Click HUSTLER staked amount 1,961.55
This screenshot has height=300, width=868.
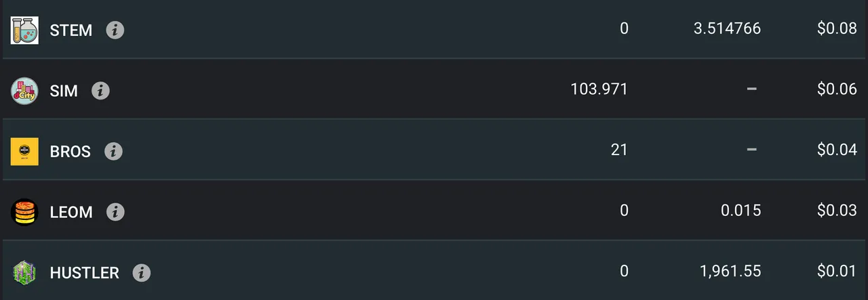click(x=730, y=272)
